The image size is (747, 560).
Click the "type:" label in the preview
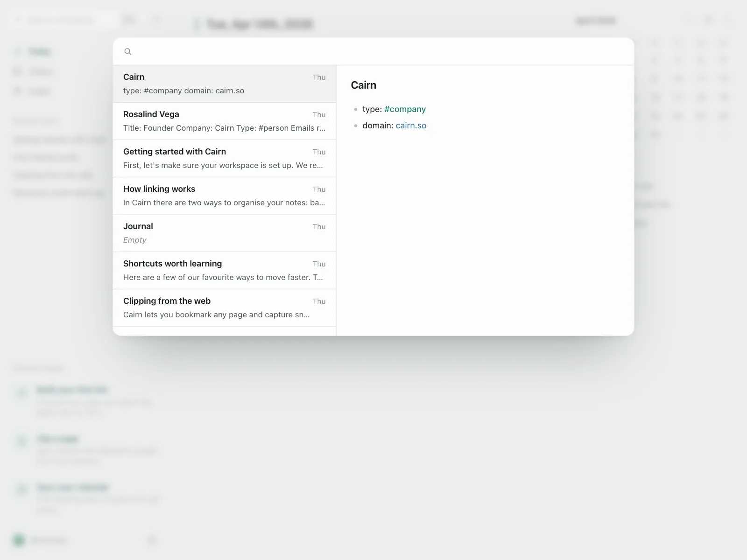coord(372,109)
